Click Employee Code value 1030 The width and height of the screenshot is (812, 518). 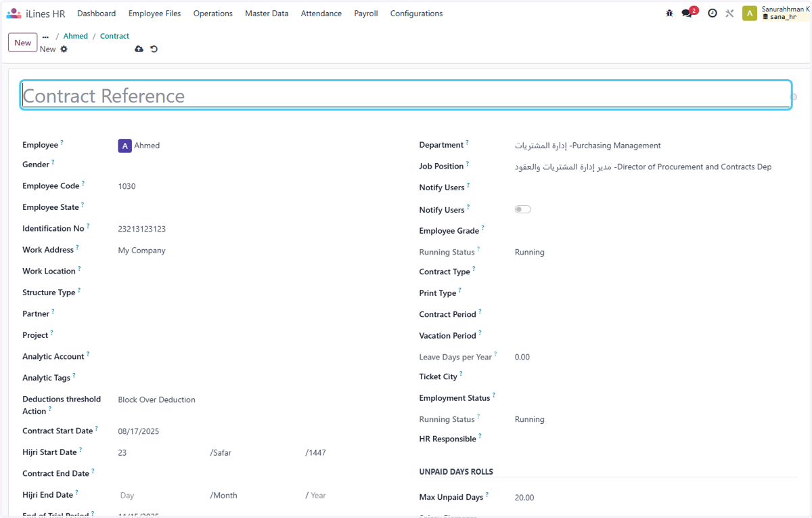point(127,186)
